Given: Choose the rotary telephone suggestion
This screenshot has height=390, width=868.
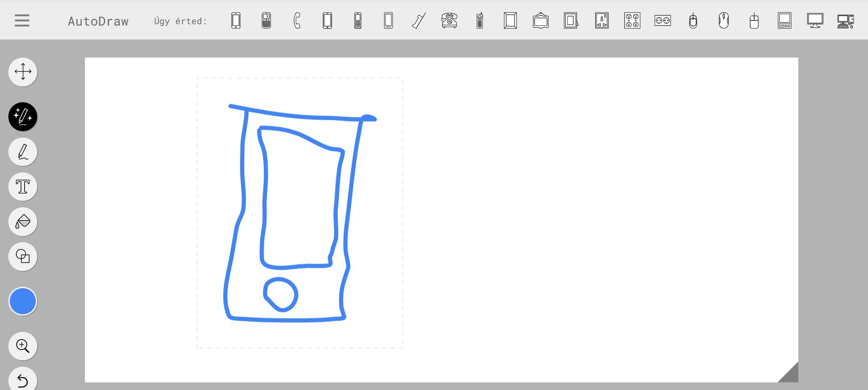Looking at the screenshot, I should 449,21.
